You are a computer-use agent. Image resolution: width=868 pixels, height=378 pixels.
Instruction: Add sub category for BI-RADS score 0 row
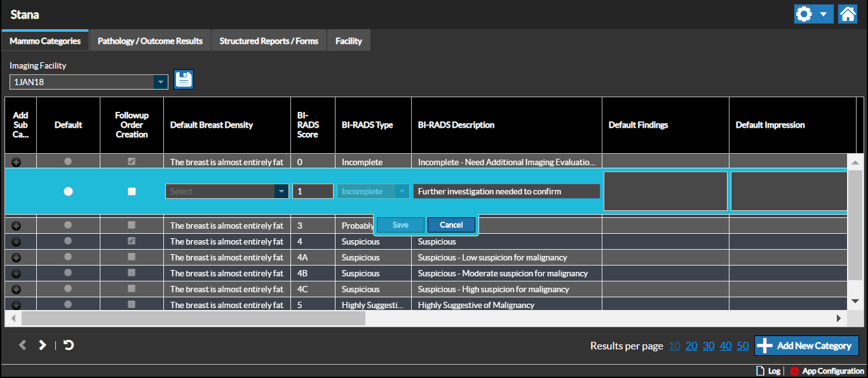[17, 162]
